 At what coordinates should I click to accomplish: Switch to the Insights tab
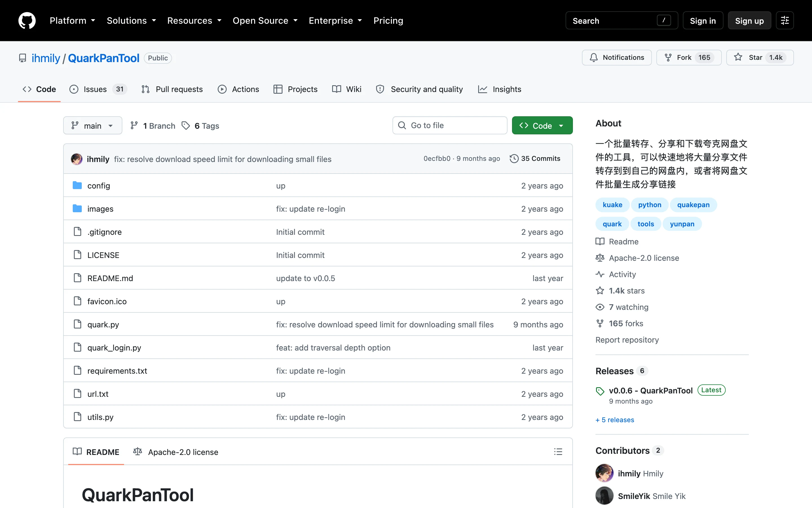coord(500,89)
